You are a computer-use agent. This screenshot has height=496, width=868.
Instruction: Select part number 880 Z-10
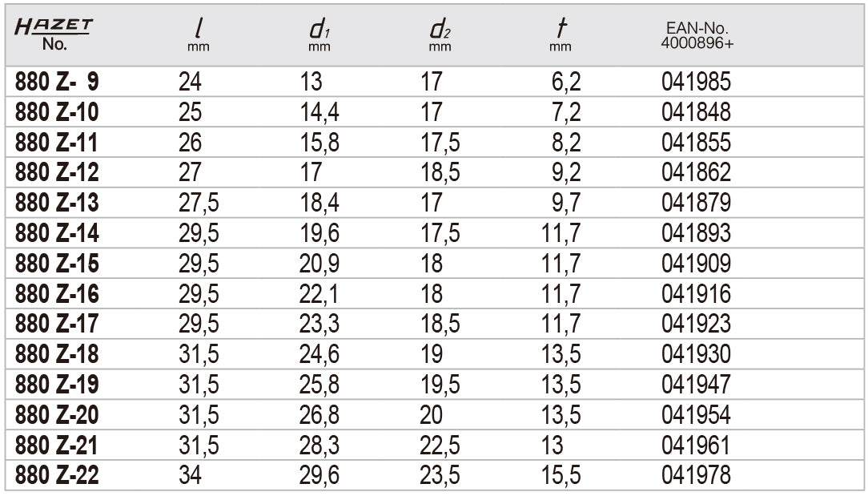57,111
